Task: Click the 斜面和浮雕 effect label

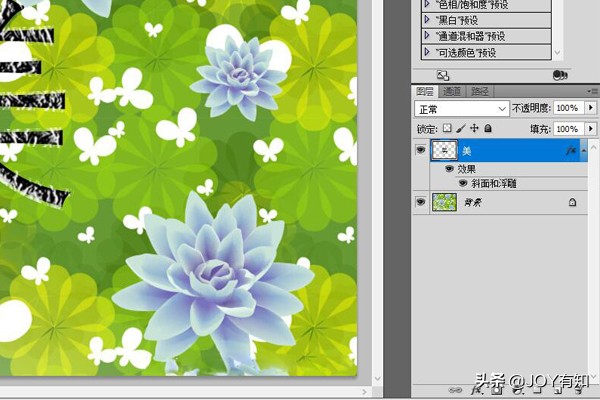Action: 494,184
